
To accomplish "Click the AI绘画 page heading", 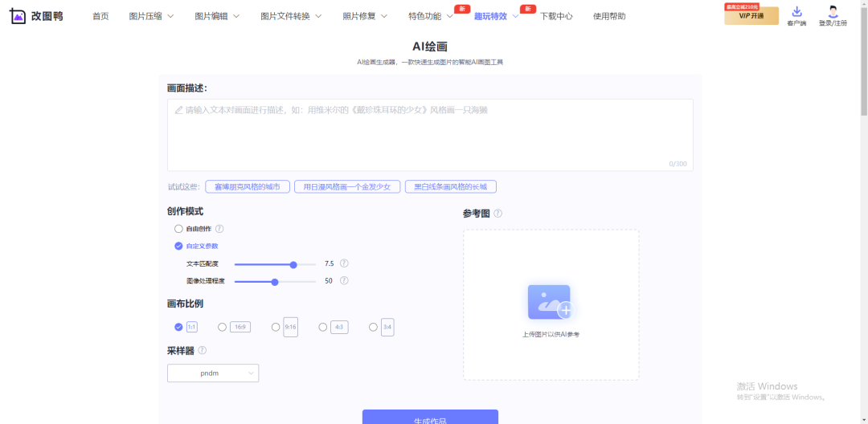I will coord(430,47).
